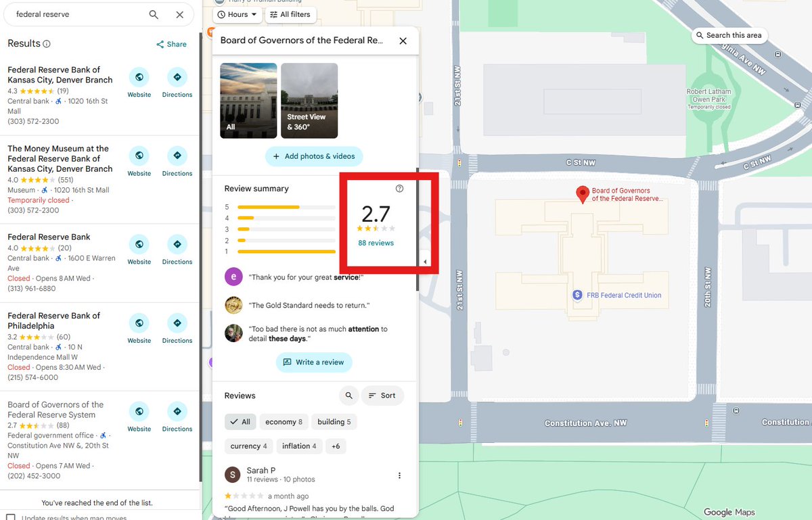Open Sarah P reviewer profile
This screenshot has width=812, height=520.
click(x=261, y=471)
